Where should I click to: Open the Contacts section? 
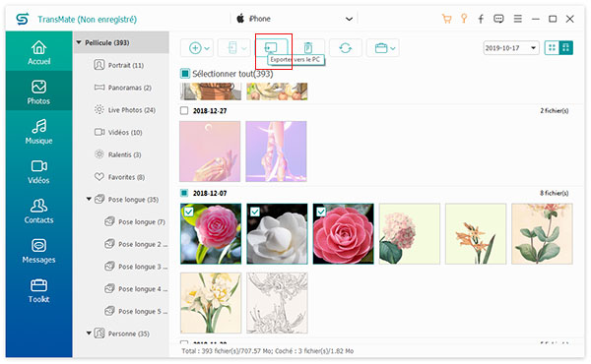(38, 211)
